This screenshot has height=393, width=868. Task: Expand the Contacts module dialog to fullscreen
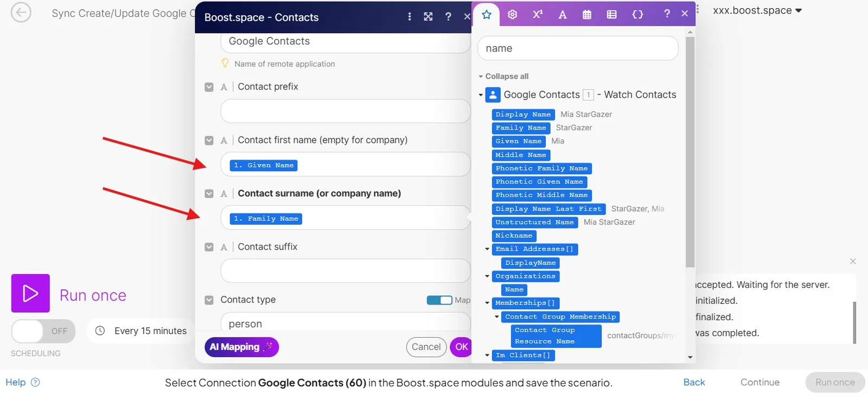pyautogui.click(x=428, y=17)
